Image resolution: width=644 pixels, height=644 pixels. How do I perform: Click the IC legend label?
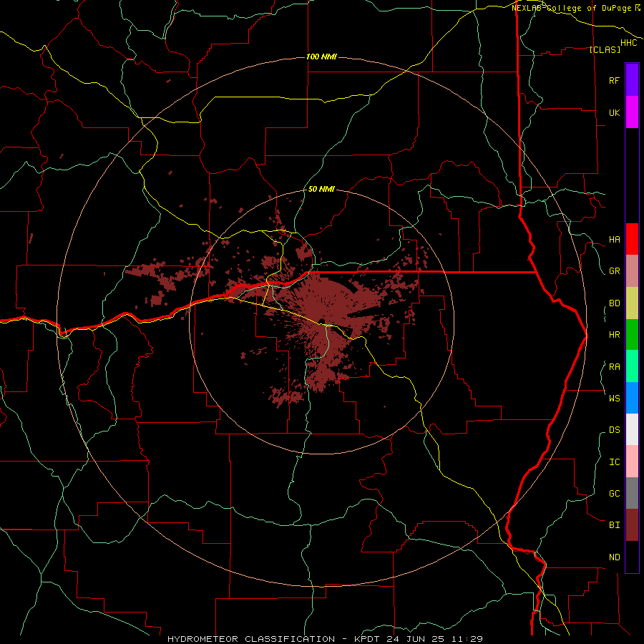click(x=614, y=462)
